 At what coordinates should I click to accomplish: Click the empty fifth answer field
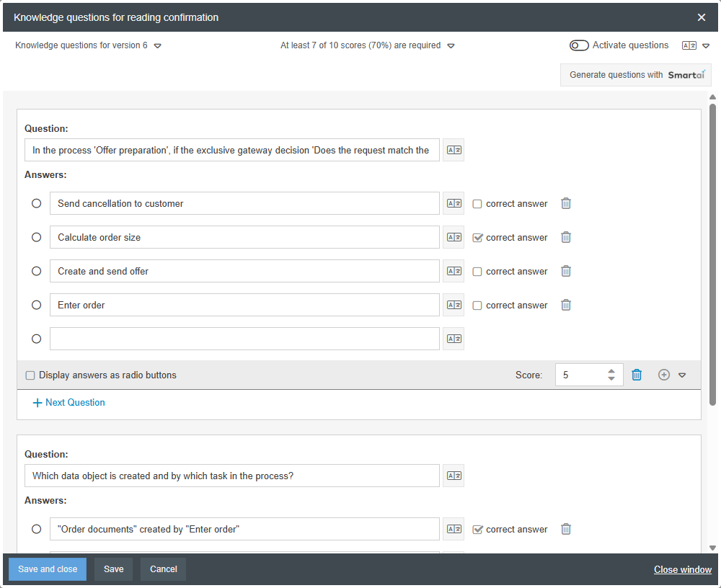(244, 339)
